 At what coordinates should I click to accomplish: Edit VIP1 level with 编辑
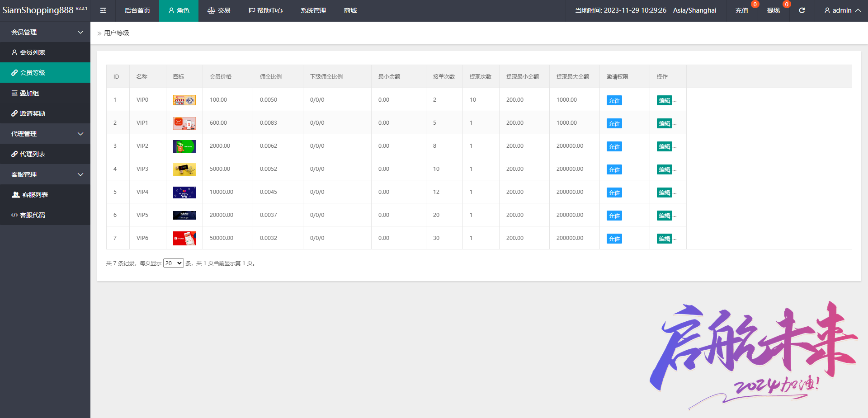click(665, 123)
